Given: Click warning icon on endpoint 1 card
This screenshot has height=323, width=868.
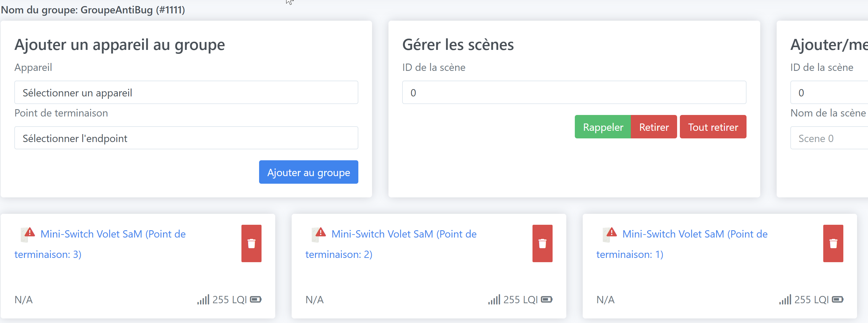Looking at the screenshot, I should [x=612, y=232].
